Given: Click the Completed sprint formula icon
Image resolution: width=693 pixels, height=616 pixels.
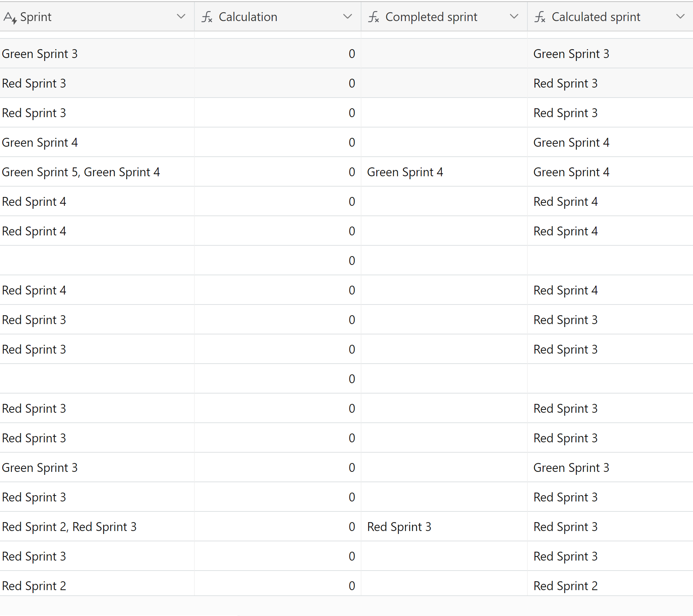Looking at the screenshot, I should pyautogui.click(x=373, y=17).
